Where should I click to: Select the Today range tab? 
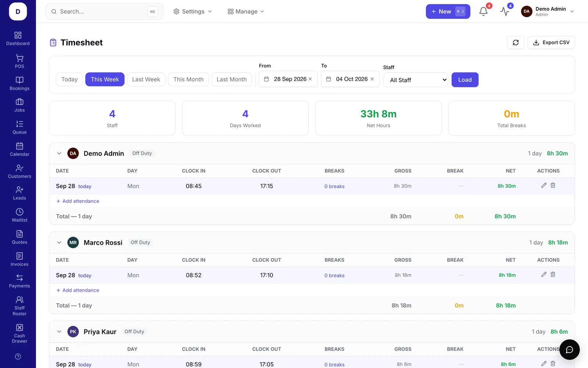point(69,79)
